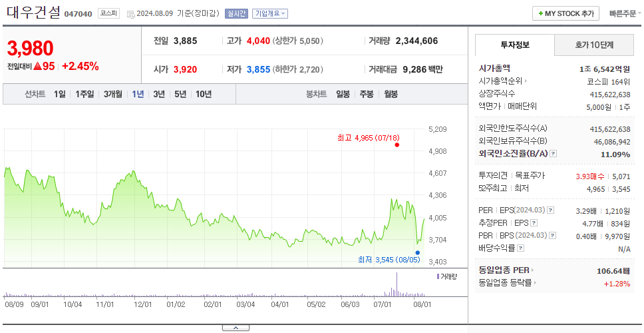Viewport: 644px width, 333px height.
Task: Select the 3개월 line chart period
Action: [x=113, y=94]
